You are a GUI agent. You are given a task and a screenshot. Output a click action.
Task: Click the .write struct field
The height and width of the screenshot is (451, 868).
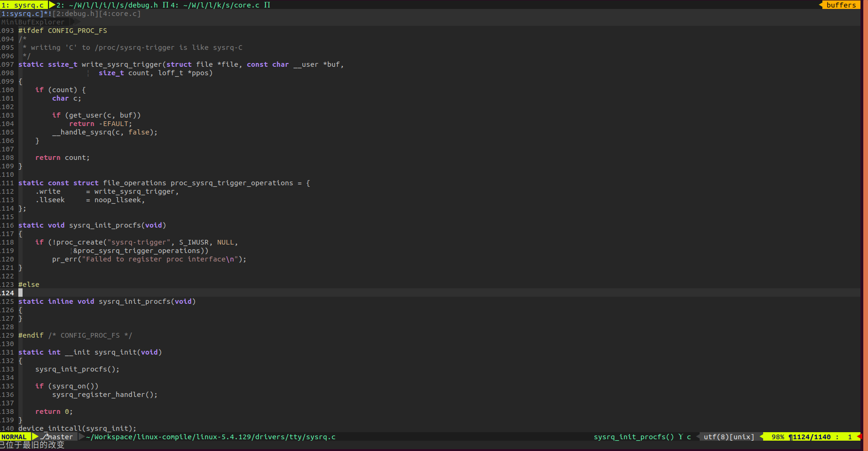[x=48, y=191]
